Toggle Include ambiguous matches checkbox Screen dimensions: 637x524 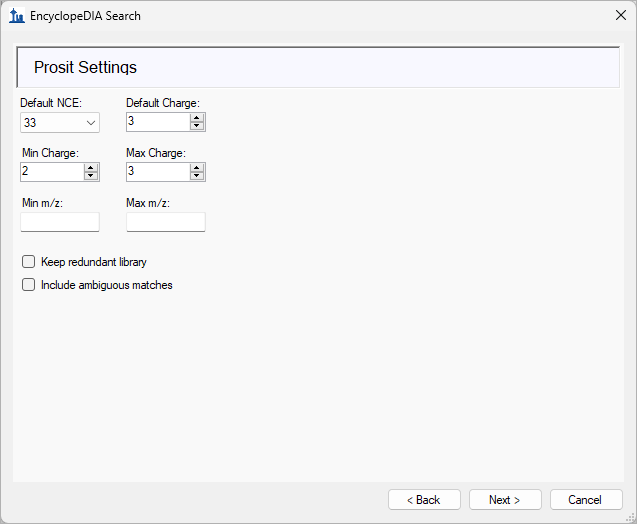point(29,285)
